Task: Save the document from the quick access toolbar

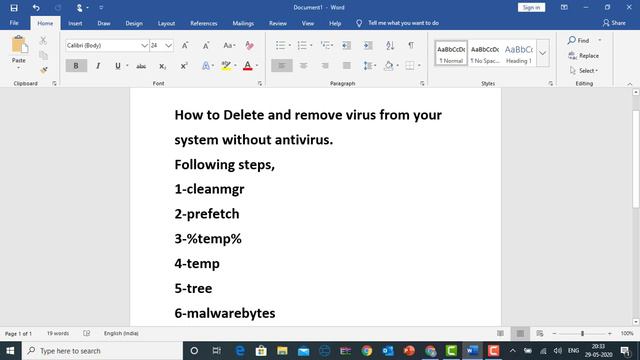Action: coord(14,8)
